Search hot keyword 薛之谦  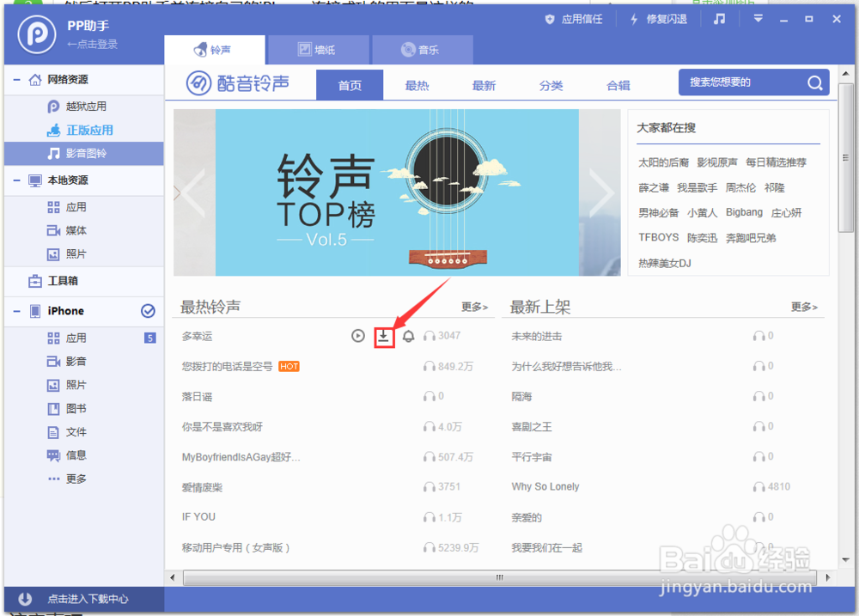(654, 188)
